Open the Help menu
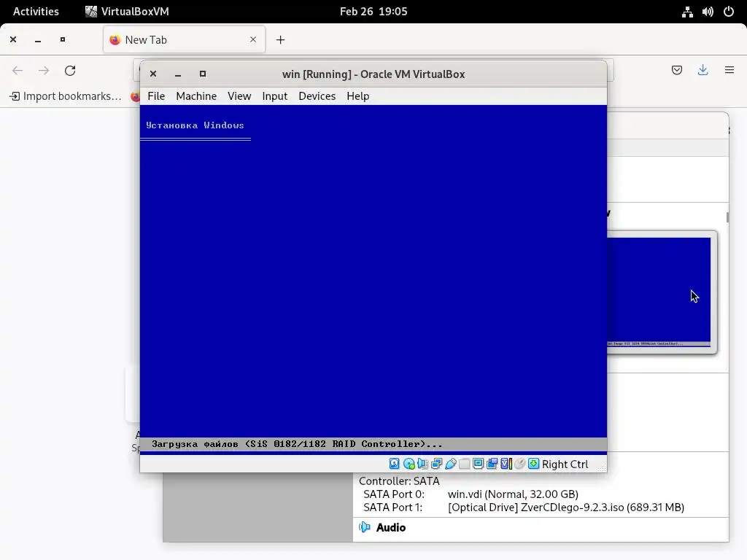 357,96
